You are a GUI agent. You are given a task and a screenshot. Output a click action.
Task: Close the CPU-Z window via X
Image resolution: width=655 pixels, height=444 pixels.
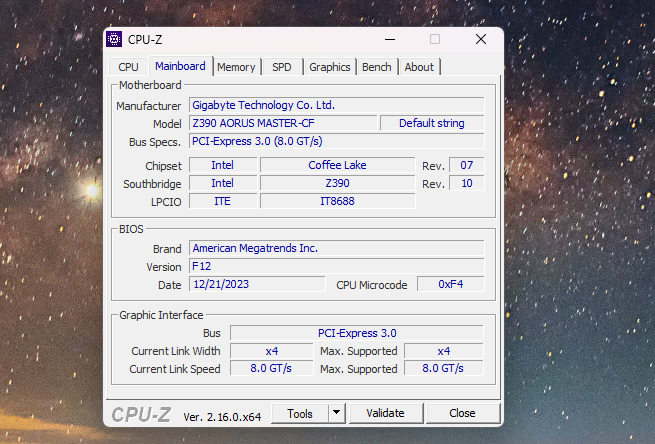click(481, 39)
